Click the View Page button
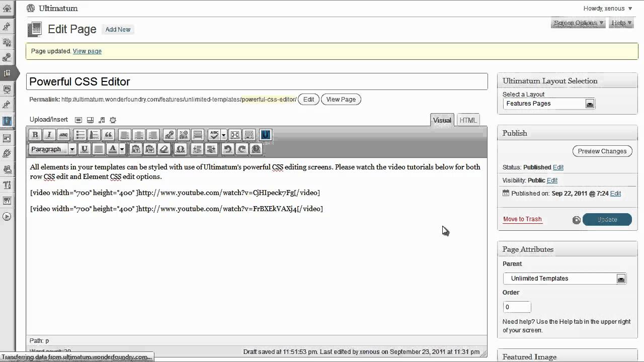This screenshot has height=362, width=644. coord(341,100)
